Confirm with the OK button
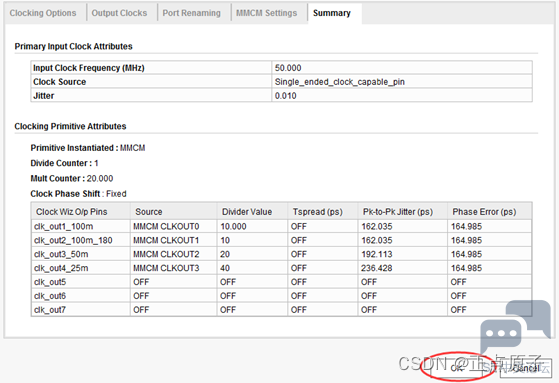Image resolution: width=559 pixels, height=383 pixels. pos(457,368)
